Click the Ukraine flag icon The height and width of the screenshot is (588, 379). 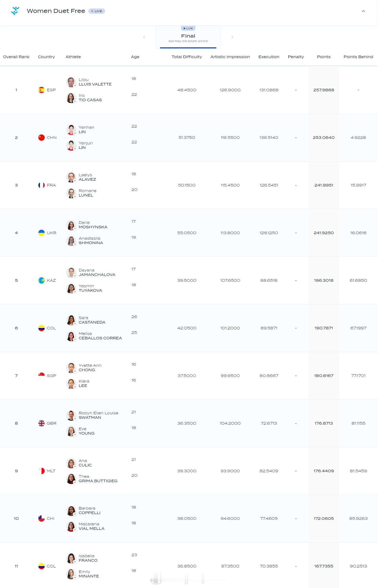click(42, 233)
